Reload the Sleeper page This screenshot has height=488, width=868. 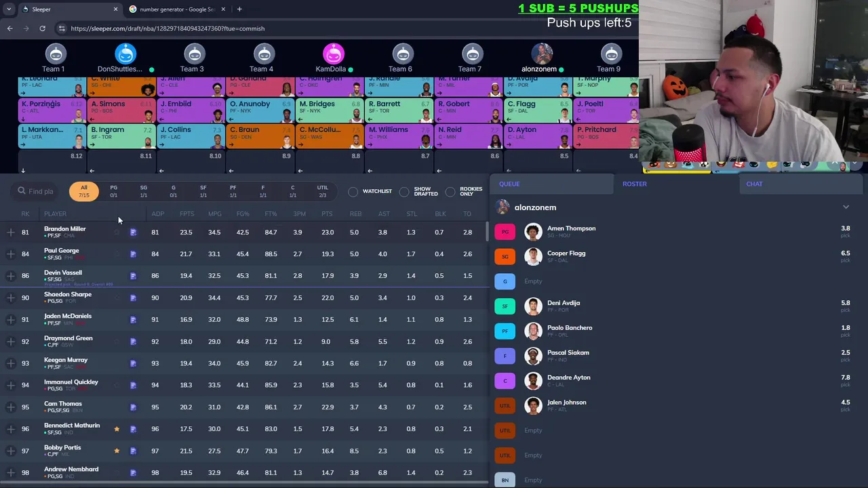[x=42, y=28]
